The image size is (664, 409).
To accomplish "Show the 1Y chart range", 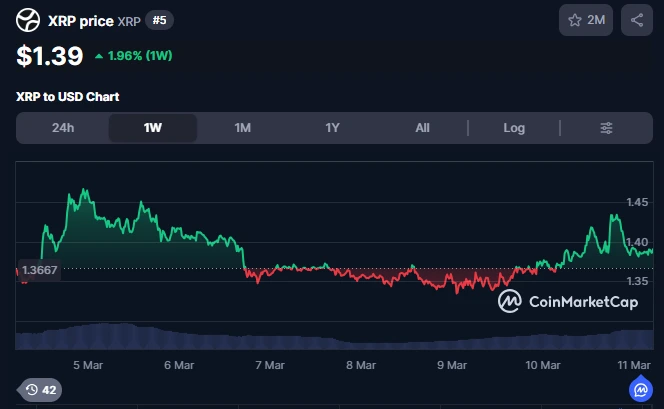I will (333, 128).
